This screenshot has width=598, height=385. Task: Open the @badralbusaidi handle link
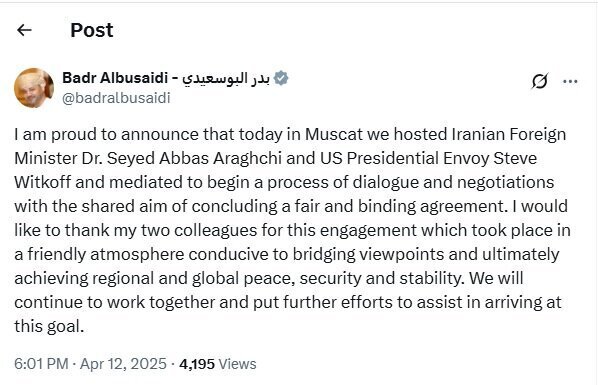click(116, 98)
